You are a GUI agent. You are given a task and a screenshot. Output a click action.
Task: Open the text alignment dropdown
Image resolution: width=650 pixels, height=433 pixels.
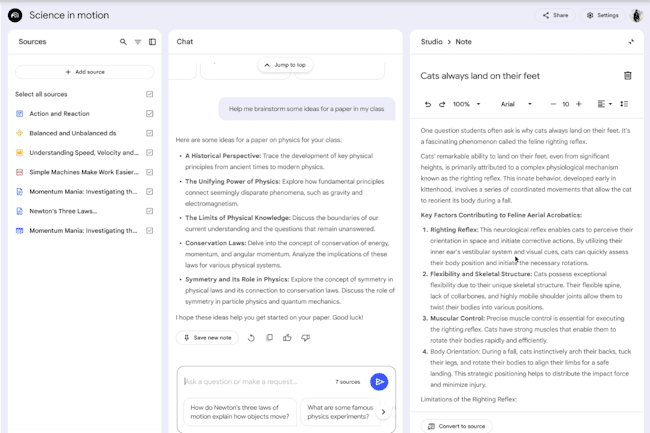click(605, 104)
